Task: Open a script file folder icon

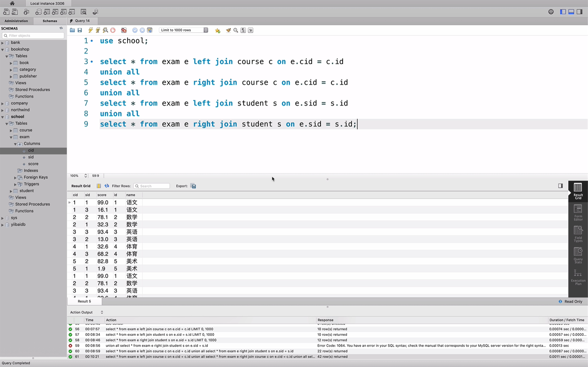Action: (x=72, y=30)
